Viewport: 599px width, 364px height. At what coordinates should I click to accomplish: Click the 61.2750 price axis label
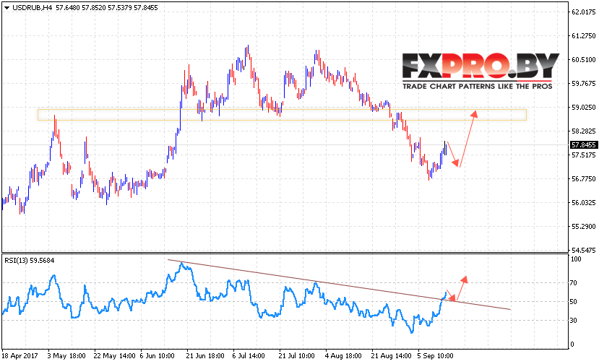(x=583, y=36)
